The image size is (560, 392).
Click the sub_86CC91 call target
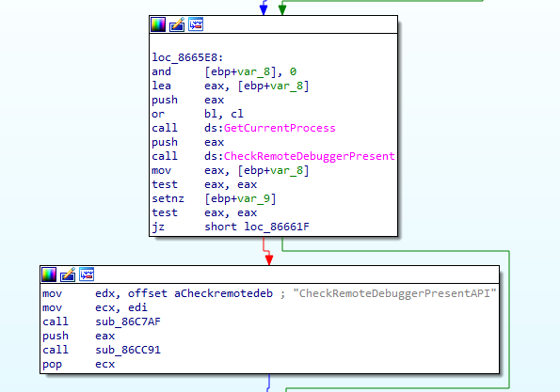[128, 350]
